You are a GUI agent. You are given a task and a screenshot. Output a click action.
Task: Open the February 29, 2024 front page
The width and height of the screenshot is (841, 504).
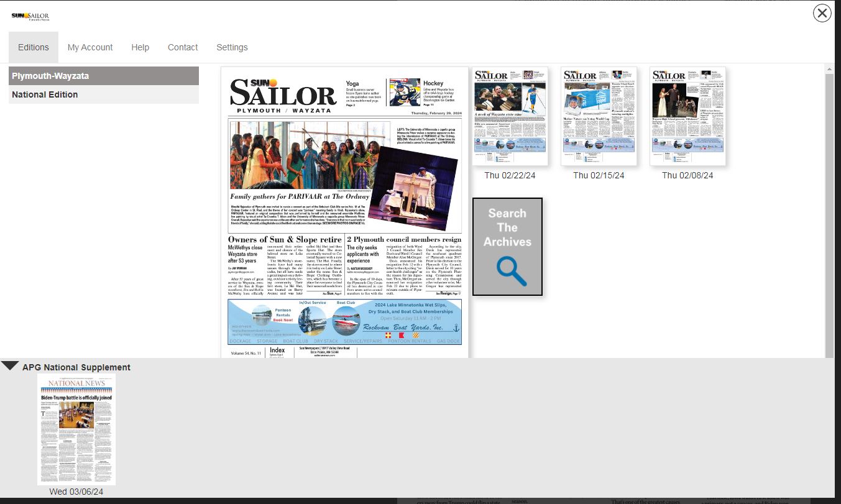point(344,211)
